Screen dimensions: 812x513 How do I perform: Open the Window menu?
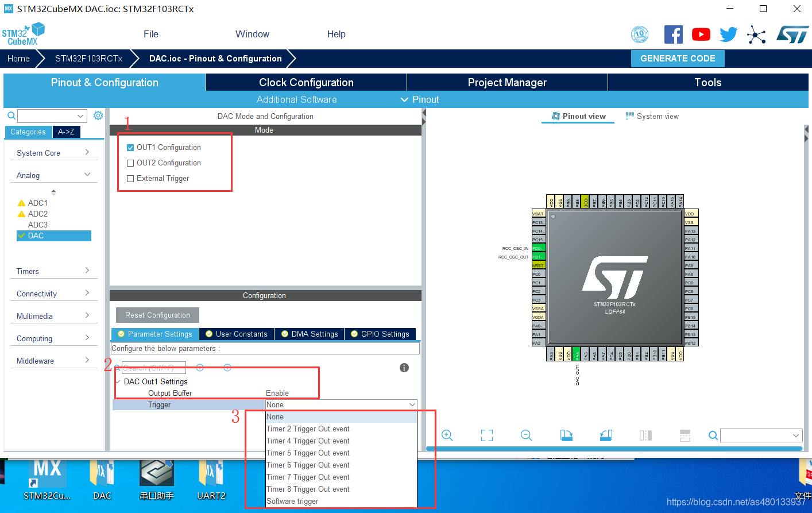tap(252, 34)
